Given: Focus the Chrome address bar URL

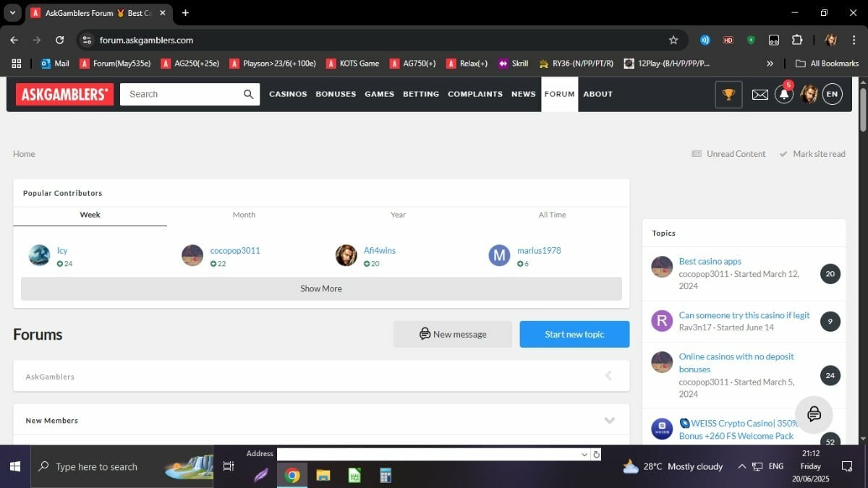Looking at the screenshot, I should pyautogui.click(x=146, y=40).
